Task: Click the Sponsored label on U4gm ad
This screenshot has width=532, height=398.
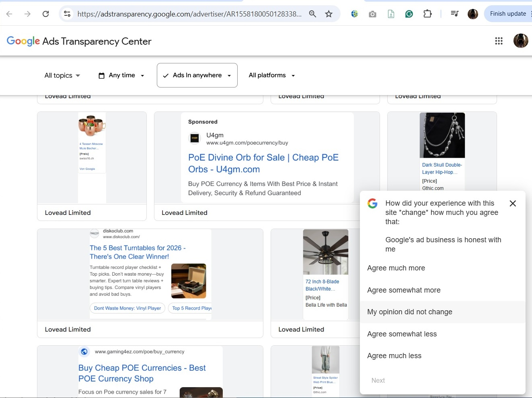Action: pyautogui.click(x=203, y=122)
